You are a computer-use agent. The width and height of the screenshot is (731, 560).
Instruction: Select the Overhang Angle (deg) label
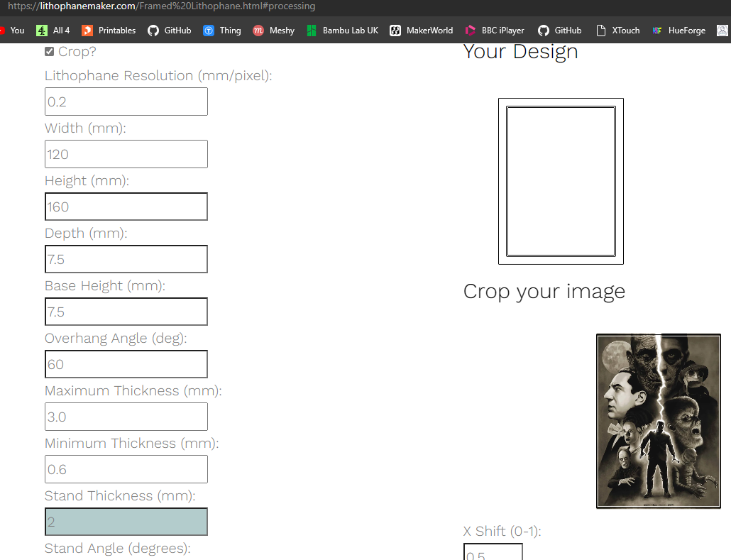point(116,339)
